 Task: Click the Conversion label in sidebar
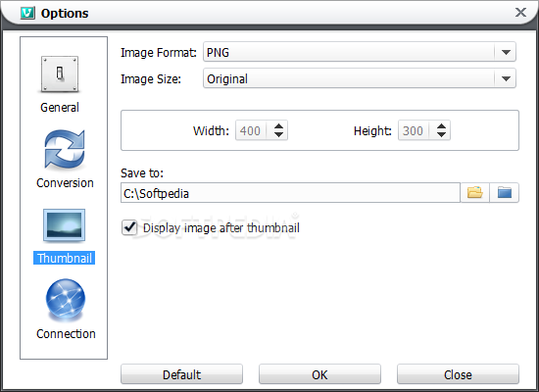65,183
